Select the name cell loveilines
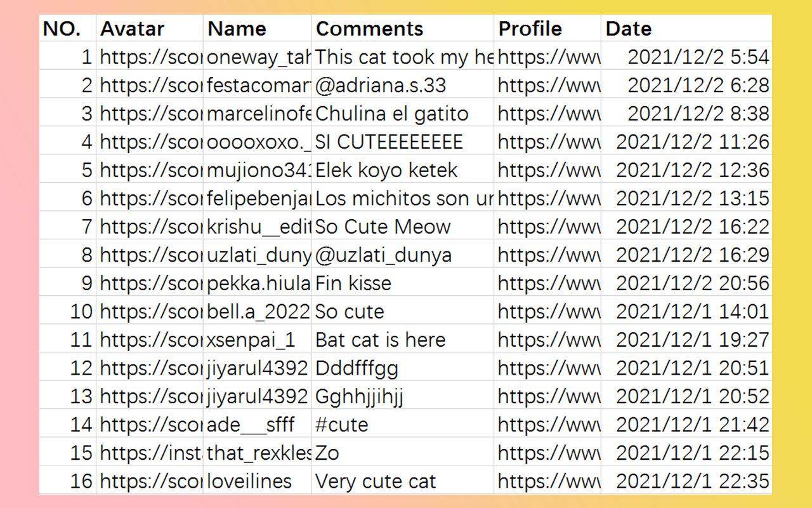The width and height of the screenshot is (812, 508). (258, 481)
